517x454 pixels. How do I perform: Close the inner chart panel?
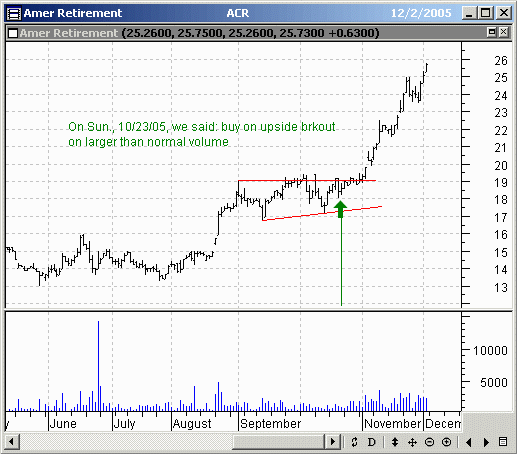click(x=504, y=32)
